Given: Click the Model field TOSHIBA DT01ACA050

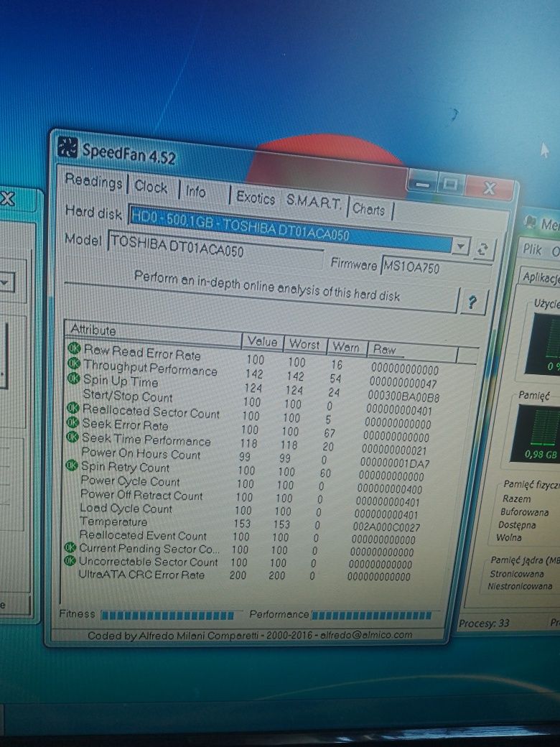Looking at the screenshot, I should (x=215, y=247).
